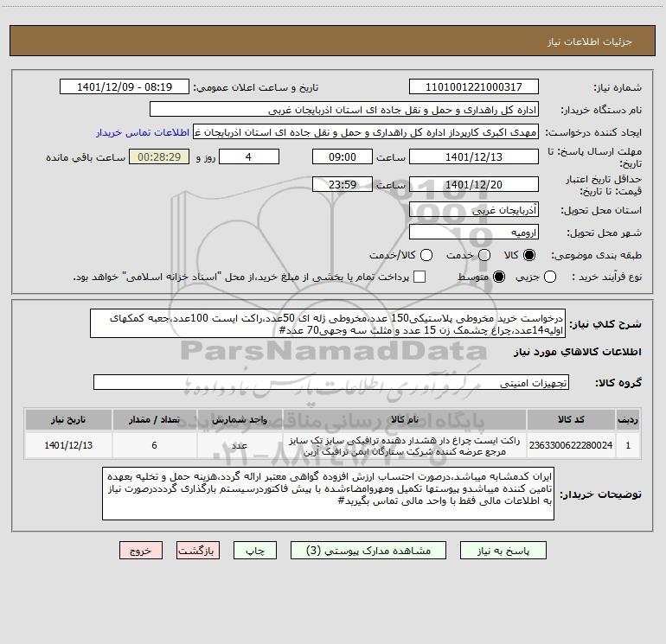Image resolution: width=666 pixels, height=644 pixels.
Task: Click the نام دستگاه خریدار field
Action: tap(344, 110)
